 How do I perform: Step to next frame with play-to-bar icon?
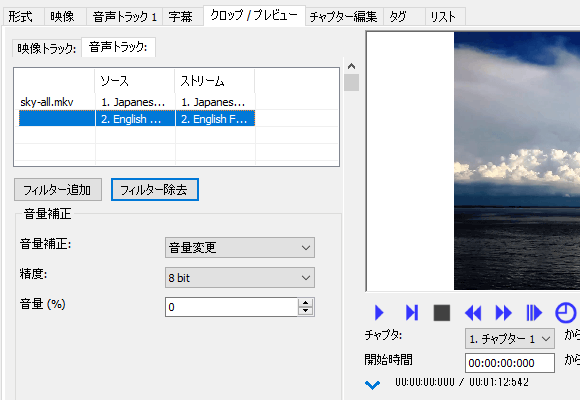click(412, 313)
